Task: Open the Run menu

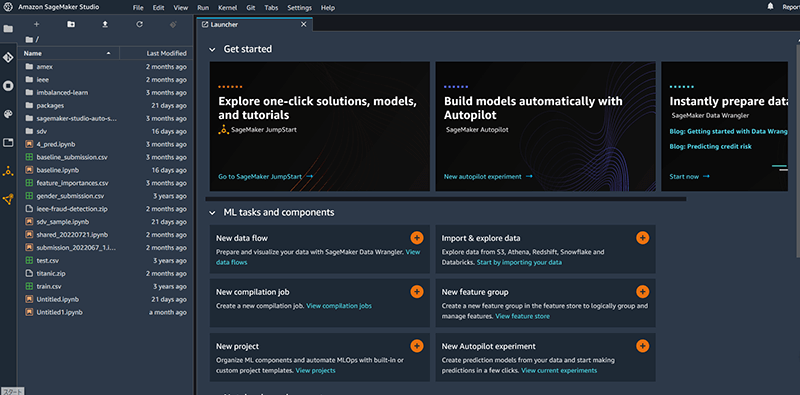Action: pos(203,8)
